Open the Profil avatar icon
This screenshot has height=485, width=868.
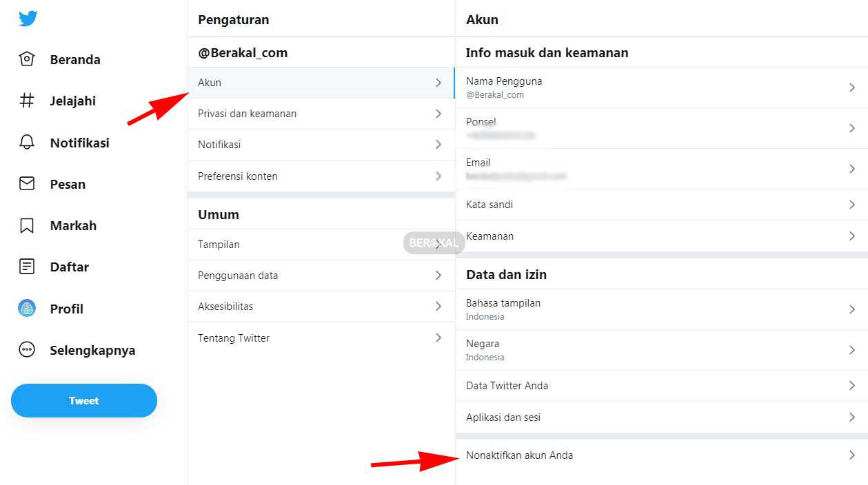coord(27,308)
